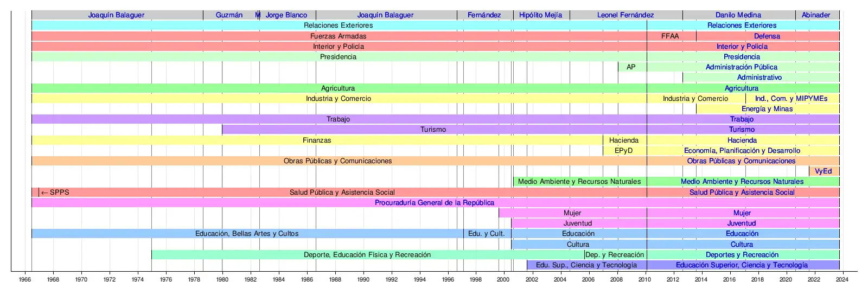Select the EPyD timeline bar segment
The height and width of the screenshot is (282, 868).
(x=623, y=151)
